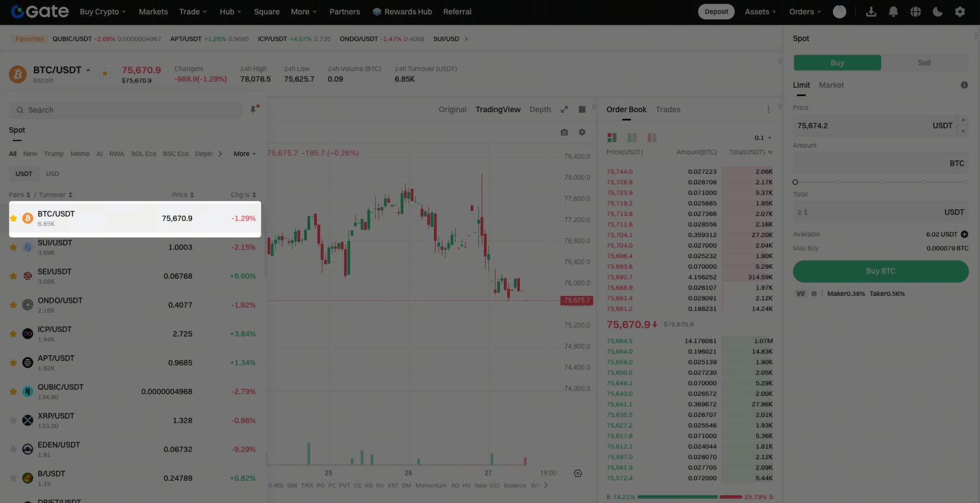Open the notifications bell
The image size is (980, 503).
click(893, 12)
